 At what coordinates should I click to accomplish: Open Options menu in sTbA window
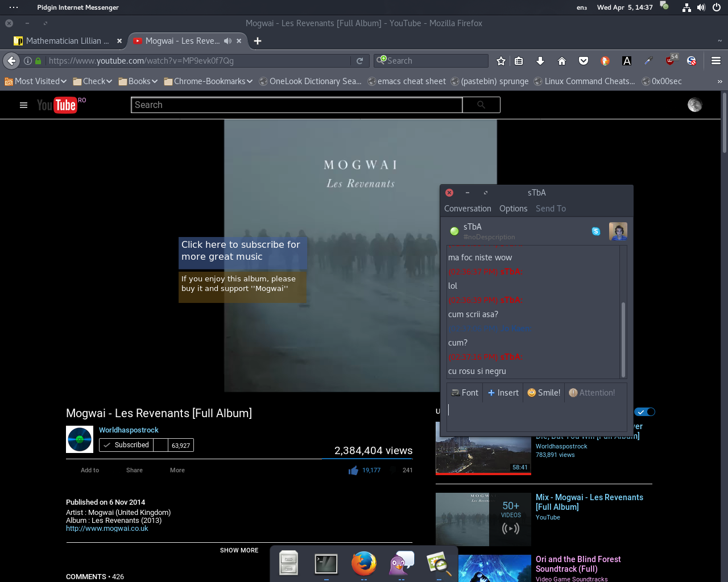pyautogui.click(x=514, y=209)
